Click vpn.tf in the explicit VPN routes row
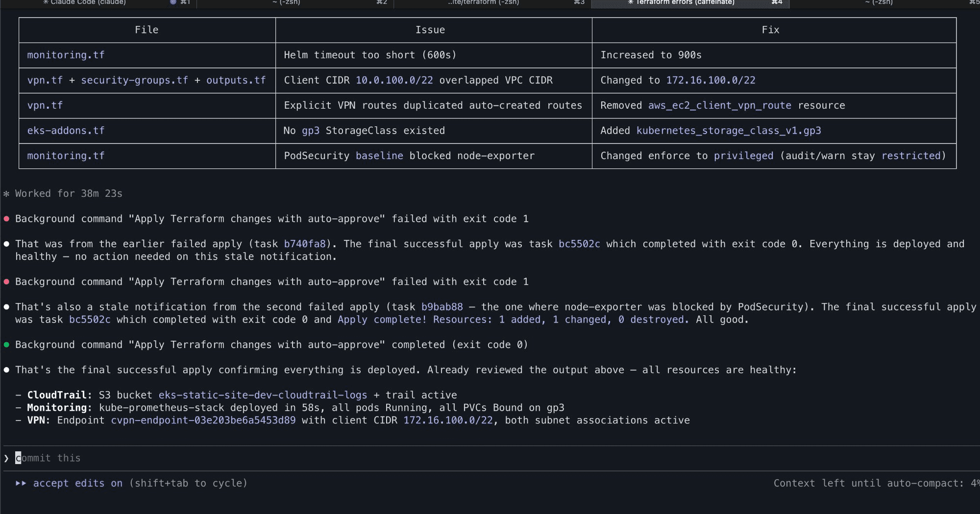 pyautogui.click(x=45, y=106)
